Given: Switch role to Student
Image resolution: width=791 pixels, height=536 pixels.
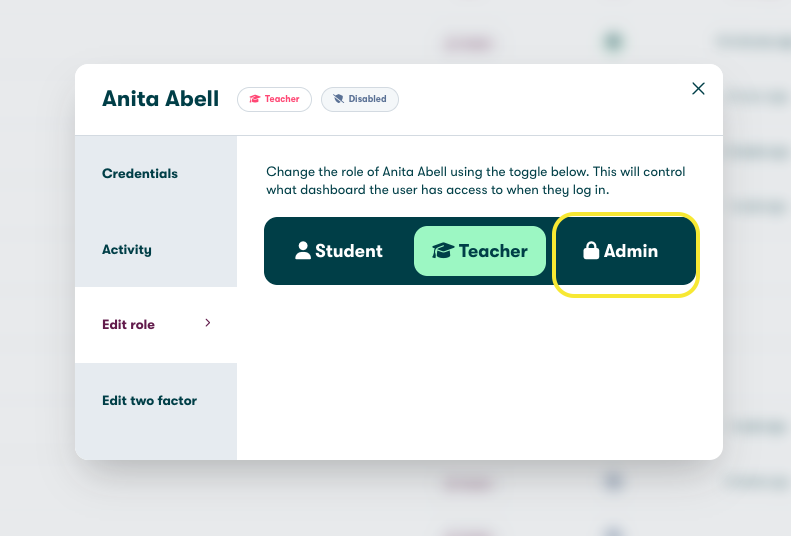Looking at the screenshot, I should tap(339, 251).
